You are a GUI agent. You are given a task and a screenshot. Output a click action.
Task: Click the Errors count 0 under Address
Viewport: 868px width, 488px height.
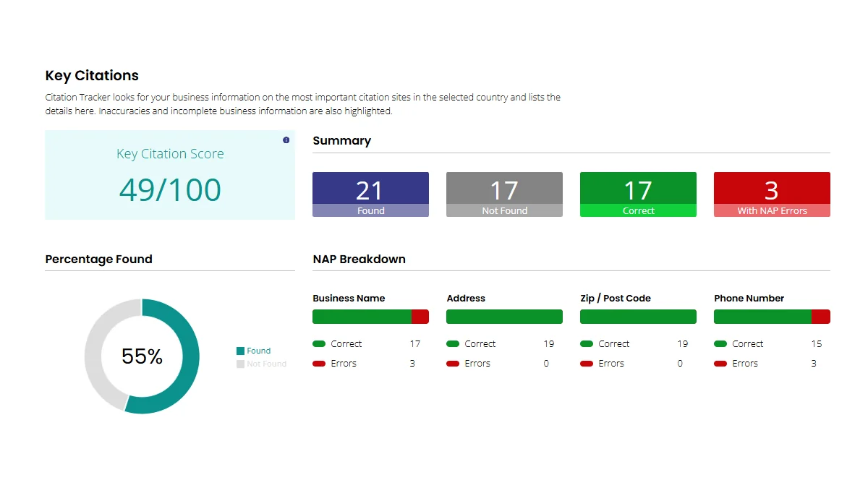(x=546, y=364)
